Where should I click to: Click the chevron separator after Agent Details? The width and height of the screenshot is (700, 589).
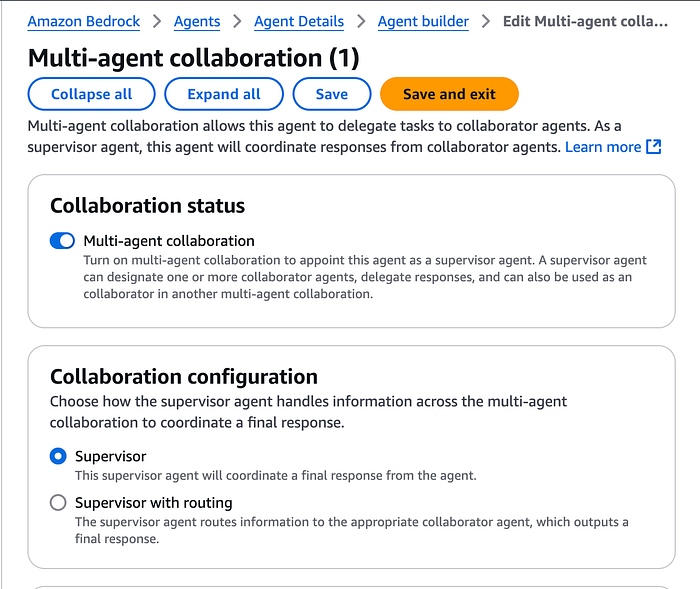point(361,21)
